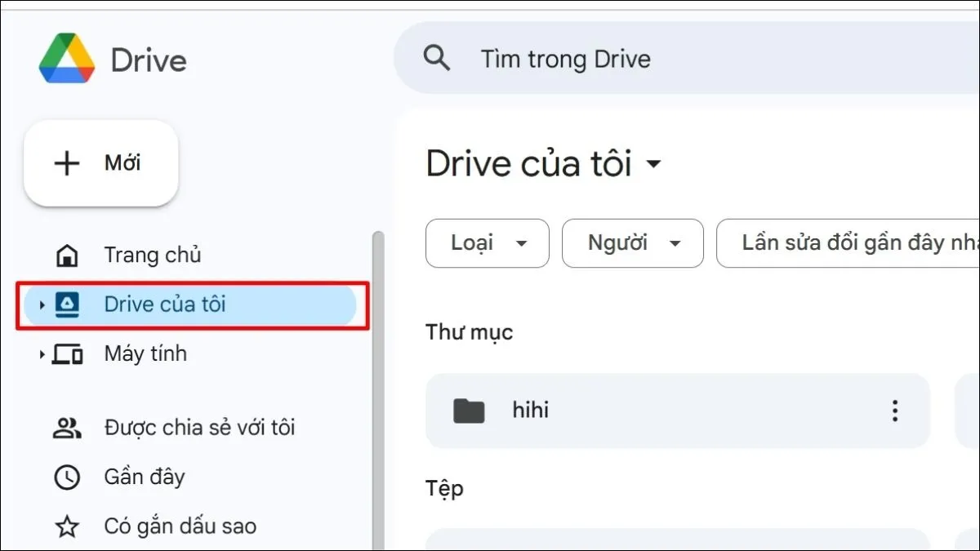The width and height of the screenshot is (980, 551).
Task: Focus the Tìm trong Drive search field
Action: [x=653, y=59]
